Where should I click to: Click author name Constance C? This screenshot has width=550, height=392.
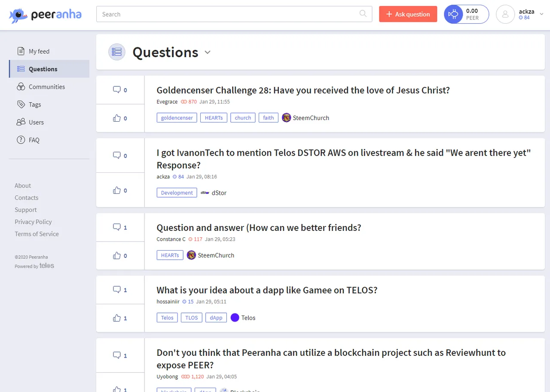point(171,239)
